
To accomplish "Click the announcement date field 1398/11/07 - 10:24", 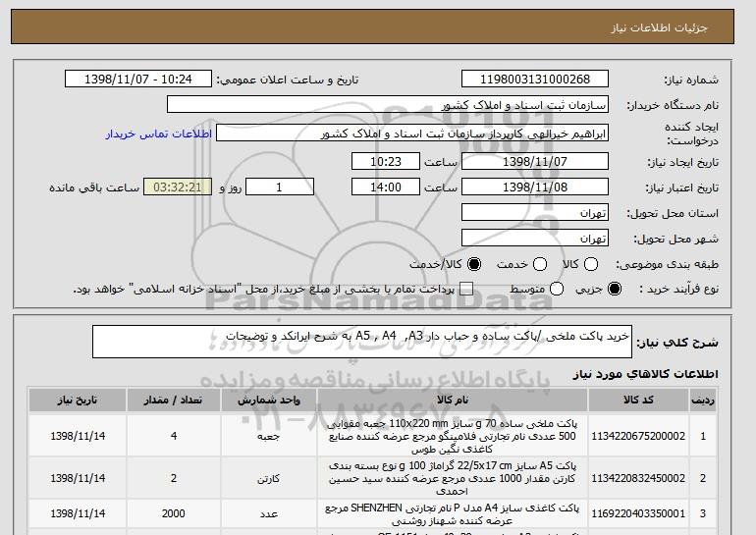I will (x=138, y=80).
